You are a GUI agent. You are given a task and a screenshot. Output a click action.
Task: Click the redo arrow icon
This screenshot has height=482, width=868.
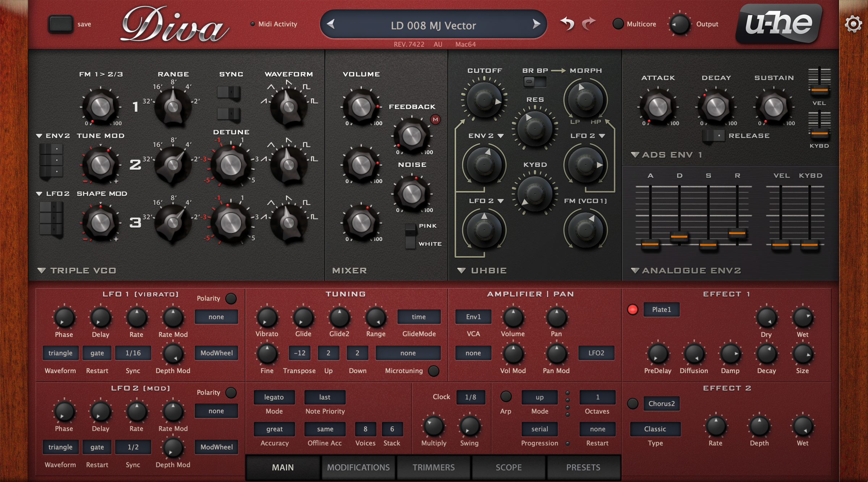589,24
